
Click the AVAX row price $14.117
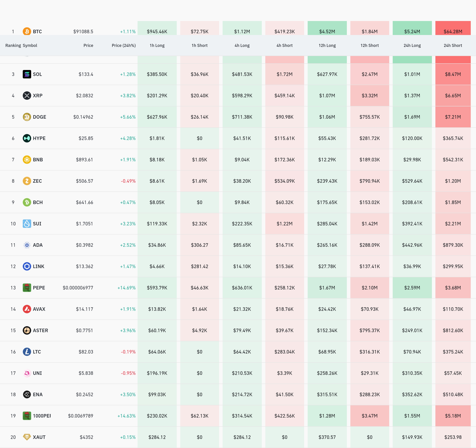tap(84, 309)
